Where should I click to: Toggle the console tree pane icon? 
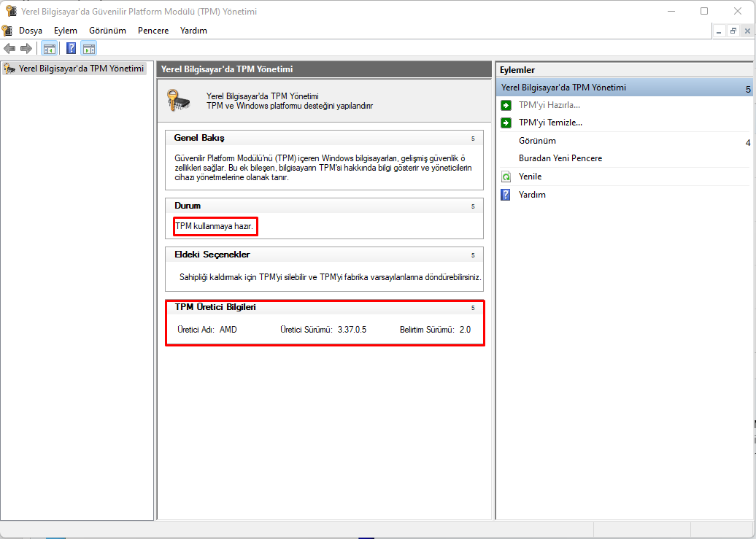click(49, 48)
